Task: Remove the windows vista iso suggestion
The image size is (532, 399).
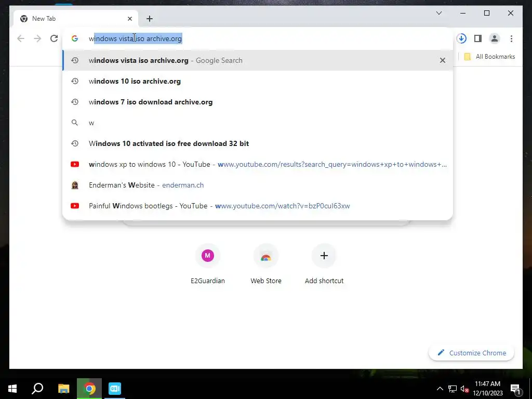Action: (x=443, y=60)
